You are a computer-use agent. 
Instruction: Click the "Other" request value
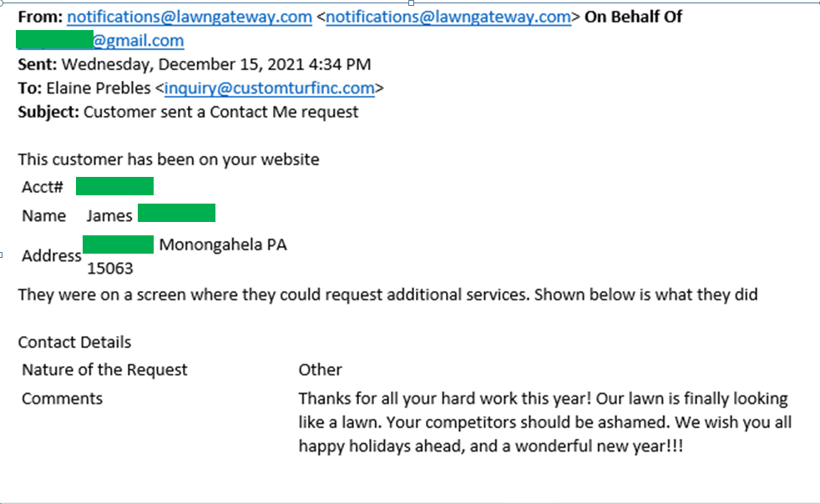coord(321,370)
